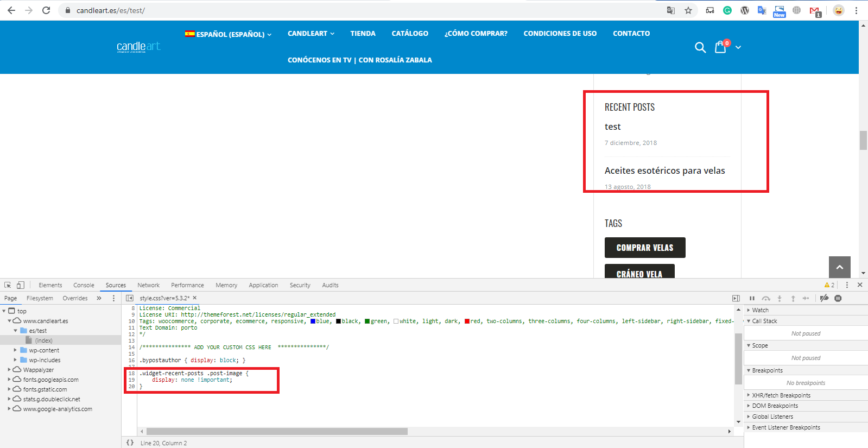Image resolution: width=868 pixels, height=448 pixels.
Task: Deactivate breakpoints in debugger toolbar
Action: pyautogui.click(x=824, y=298)
